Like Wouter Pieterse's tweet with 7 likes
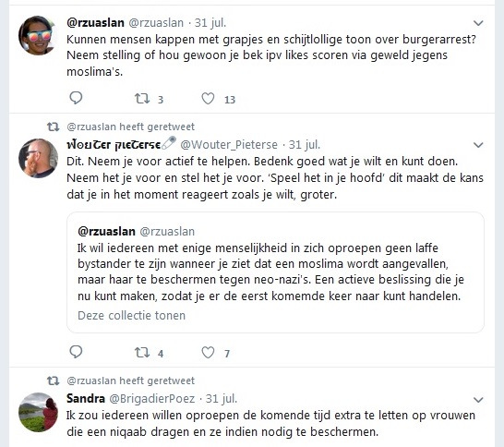The width and height of the screenshot is (504, 447). tap(208, 353)
